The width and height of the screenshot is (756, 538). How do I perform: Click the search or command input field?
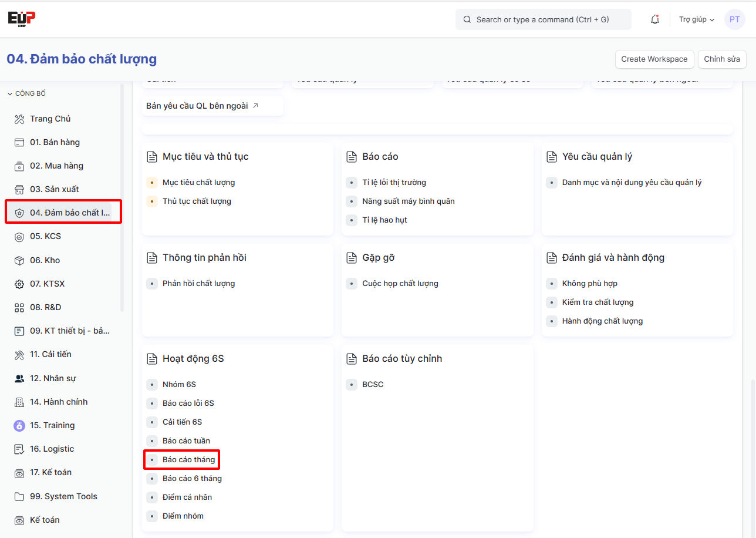point(543,19)
